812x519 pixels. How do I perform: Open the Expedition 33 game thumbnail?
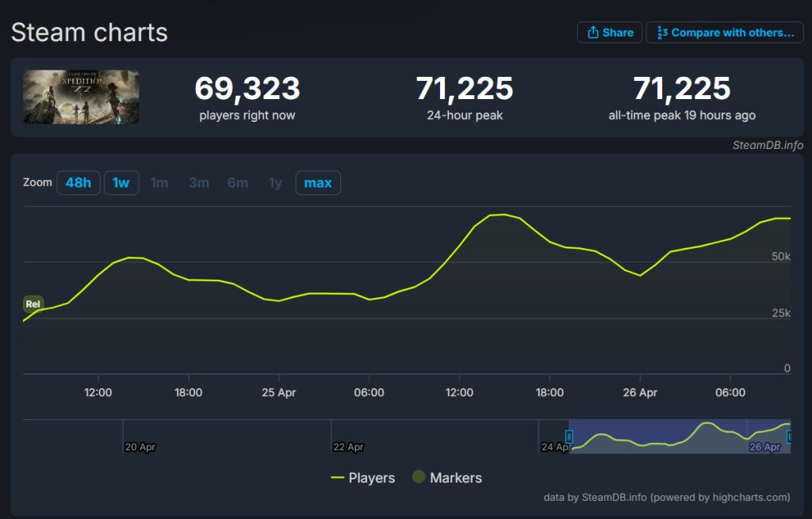(x=81, y=97)
